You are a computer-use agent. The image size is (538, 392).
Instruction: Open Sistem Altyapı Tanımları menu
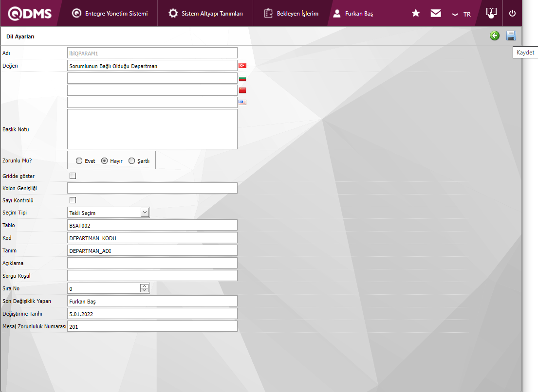[205, 13]
